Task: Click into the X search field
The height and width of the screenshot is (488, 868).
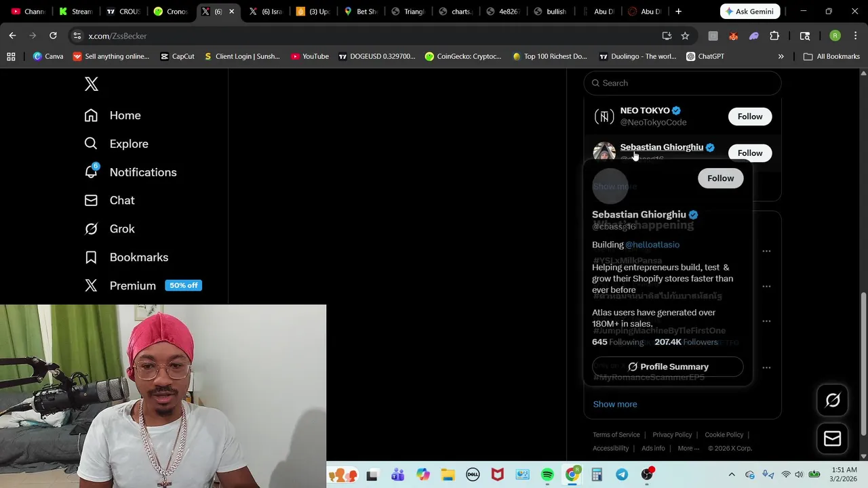Action: [682, 83]
